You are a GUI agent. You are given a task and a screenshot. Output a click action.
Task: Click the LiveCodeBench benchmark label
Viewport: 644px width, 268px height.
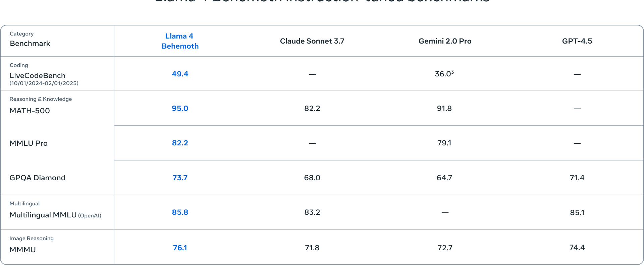pyautogui.click(x=37, y=76)
